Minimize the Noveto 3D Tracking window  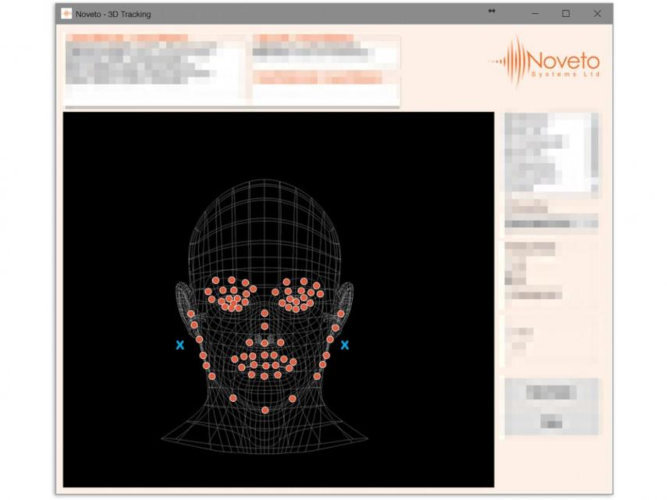point(534,14)
